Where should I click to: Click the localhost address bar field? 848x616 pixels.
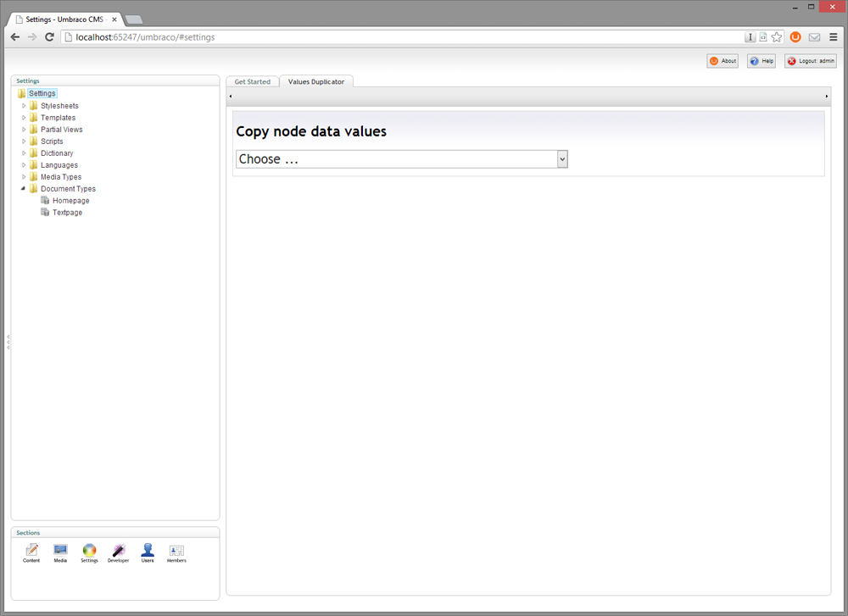(x=403, y=37)
